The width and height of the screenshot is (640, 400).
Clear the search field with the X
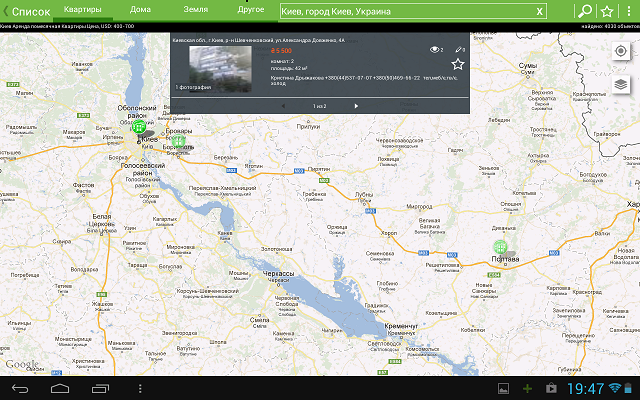(540, 11)
